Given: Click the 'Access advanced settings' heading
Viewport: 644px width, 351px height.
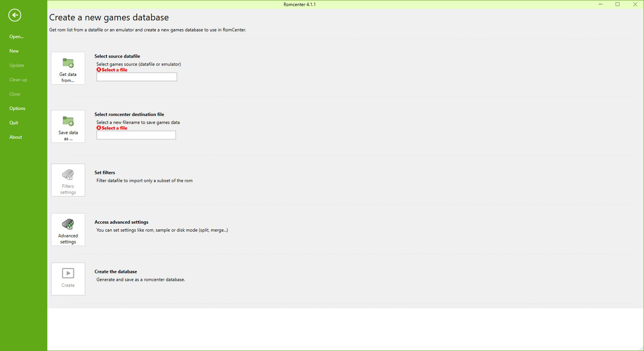Looking at the screenshot, I should (x=121, y=222).
